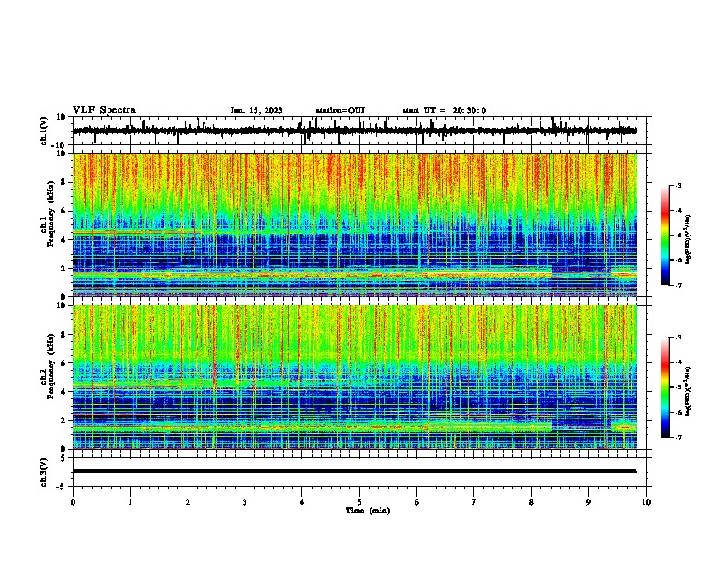Click time axis tick label '10'
728x563 pixels.
tap(646, 502)
